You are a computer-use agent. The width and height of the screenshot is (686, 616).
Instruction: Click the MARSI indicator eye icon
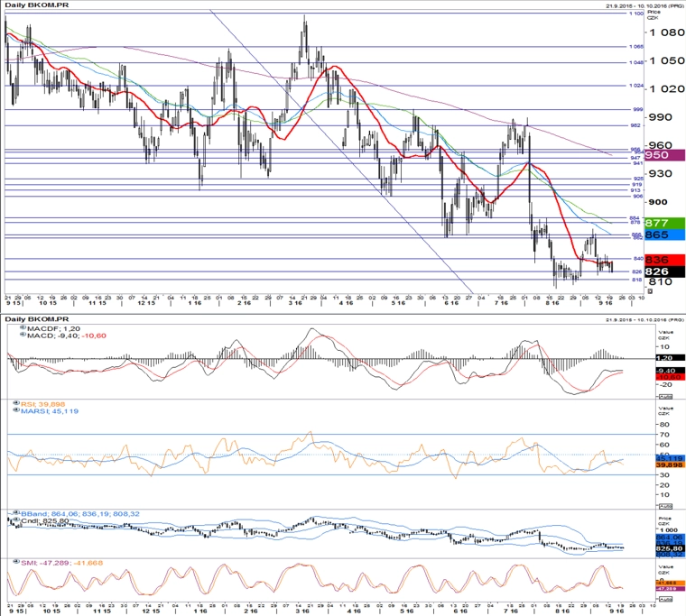click(x=16, y=410)
